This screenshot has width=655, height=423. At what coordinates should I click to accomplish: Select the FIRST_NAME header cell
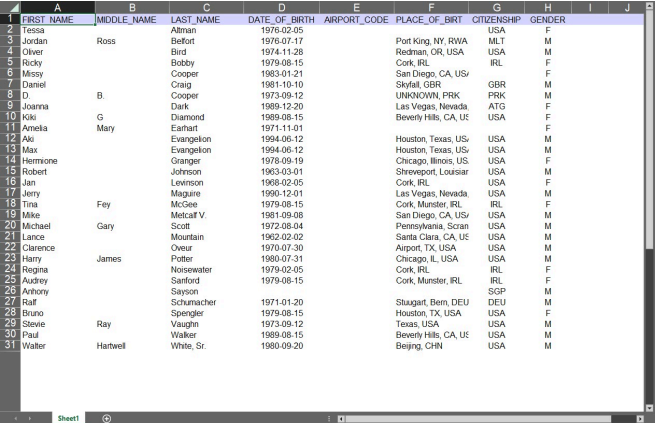[58, 20]
